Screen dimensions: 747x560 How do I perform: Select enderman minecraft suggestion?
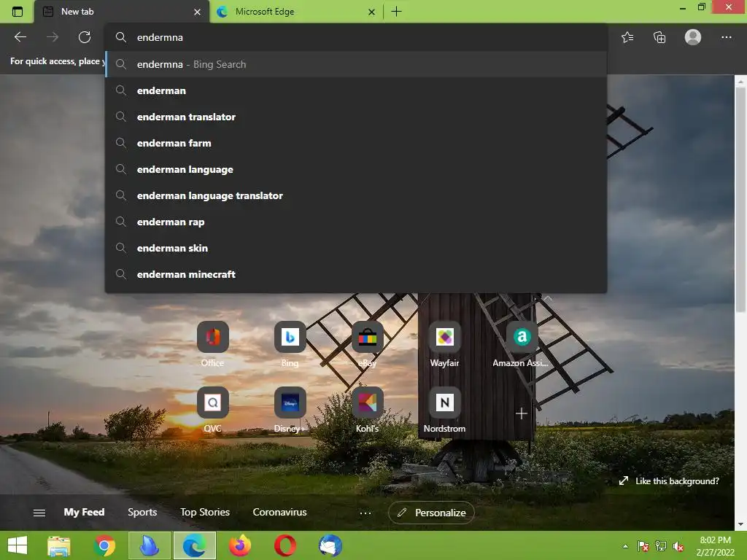click(x=356, y=274)
